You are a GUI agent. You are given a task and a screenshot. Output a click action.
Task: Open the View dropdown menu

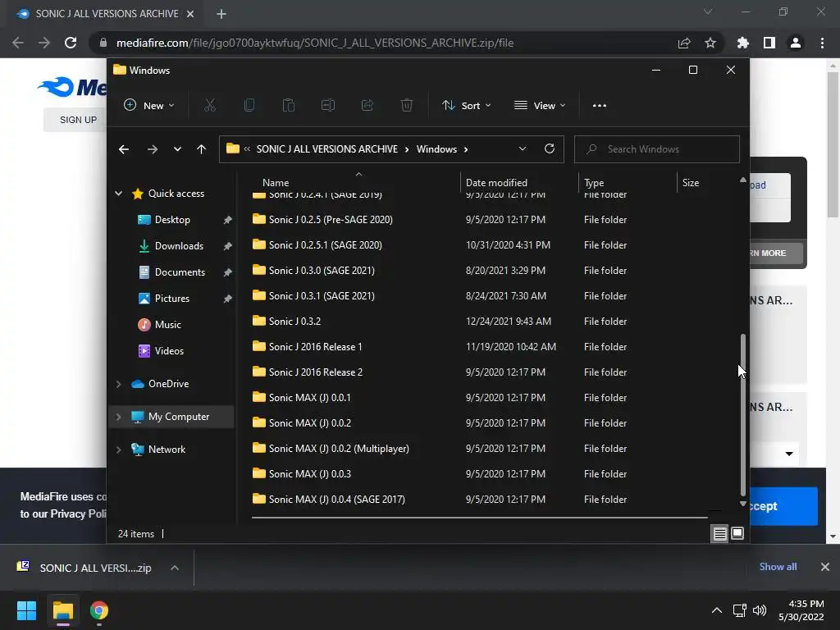pyautogui.click(x=540, y=106)
